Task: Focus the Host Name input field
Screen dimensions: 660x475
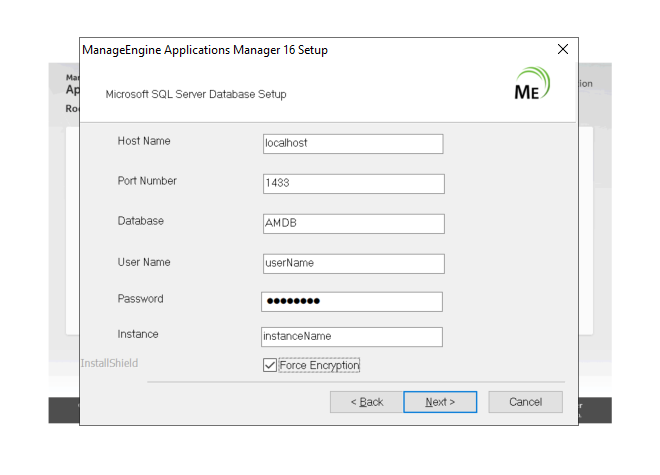Action: [x=352, y=143]
